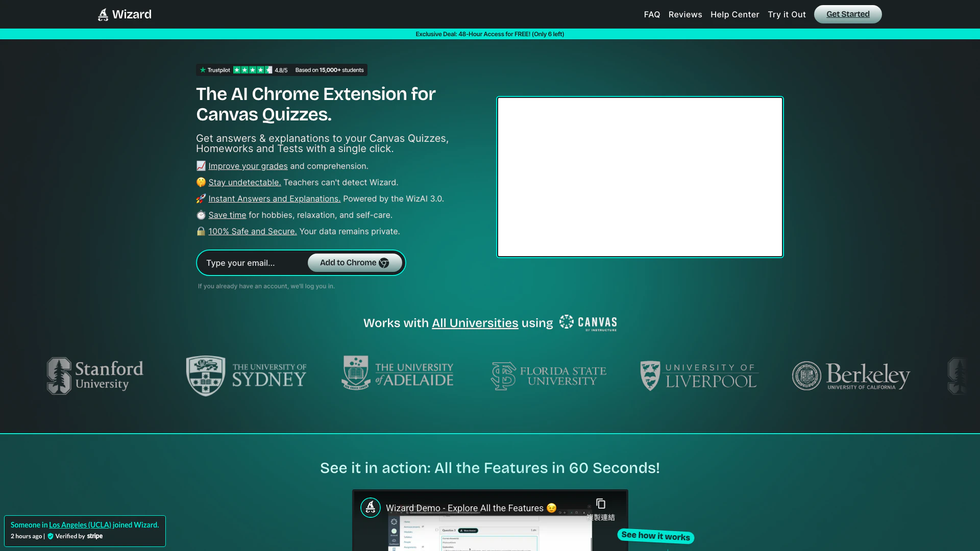Viewport: 980px width, 551px height.
Task: Click the All Universities link
Action: coord(475,323)
